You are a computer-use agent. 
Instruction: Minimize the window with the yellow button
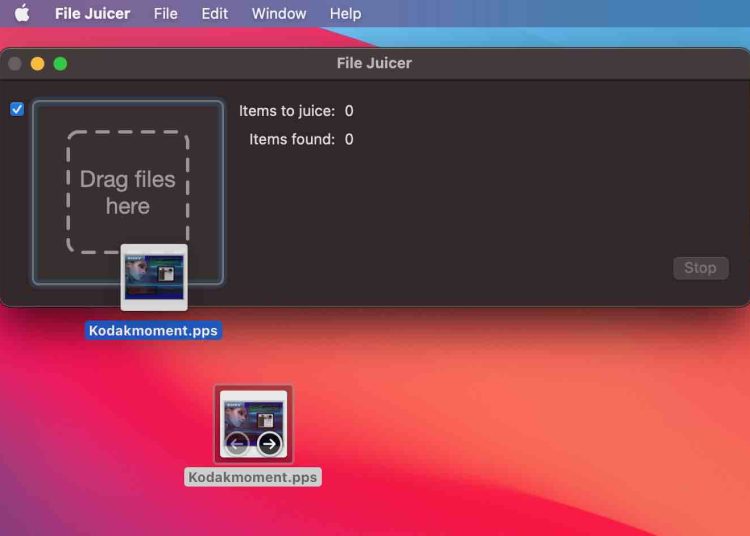click(38, 64)
